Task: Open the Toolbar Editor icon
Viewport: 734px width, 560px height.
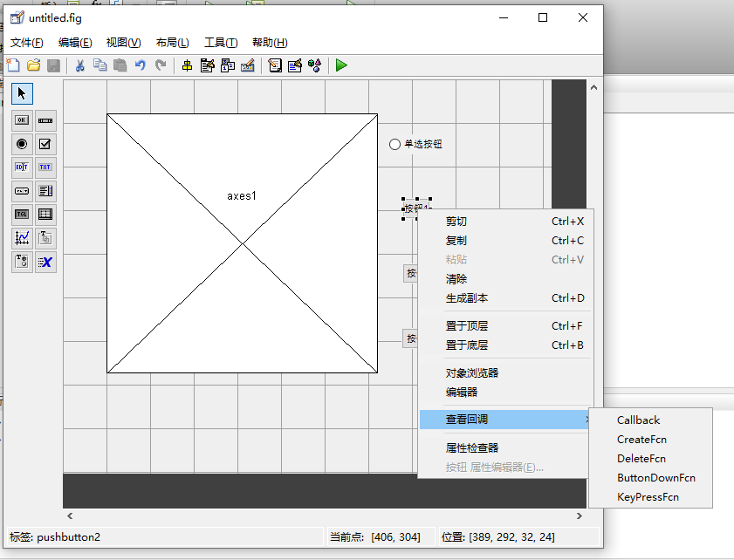Action: (248, 65)
